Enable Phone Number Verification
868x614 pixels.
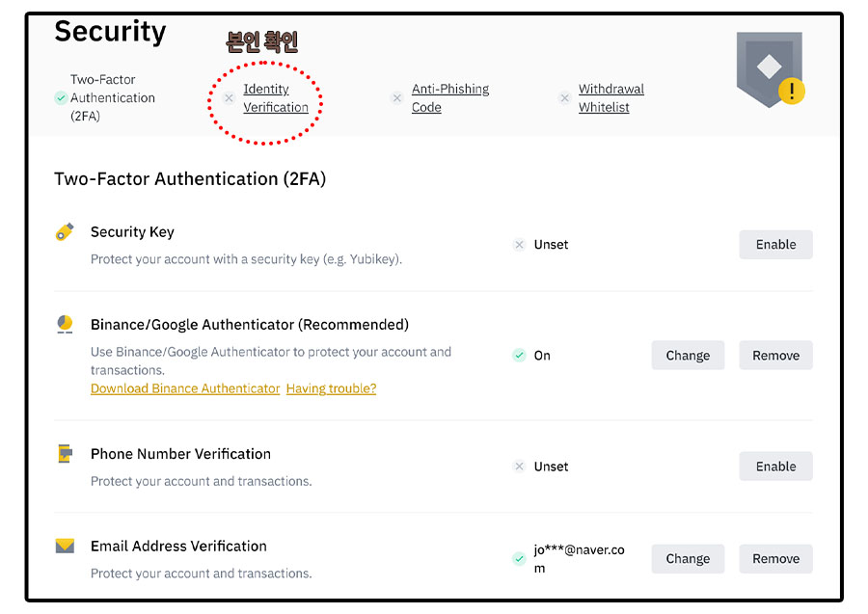click(x=775, y=467)
